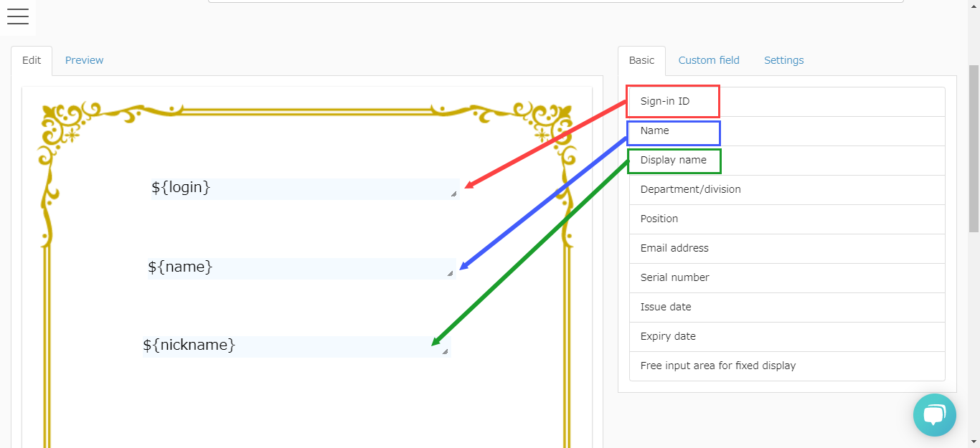
Task: Switch to the Preview tab
Action: [84, 60]
